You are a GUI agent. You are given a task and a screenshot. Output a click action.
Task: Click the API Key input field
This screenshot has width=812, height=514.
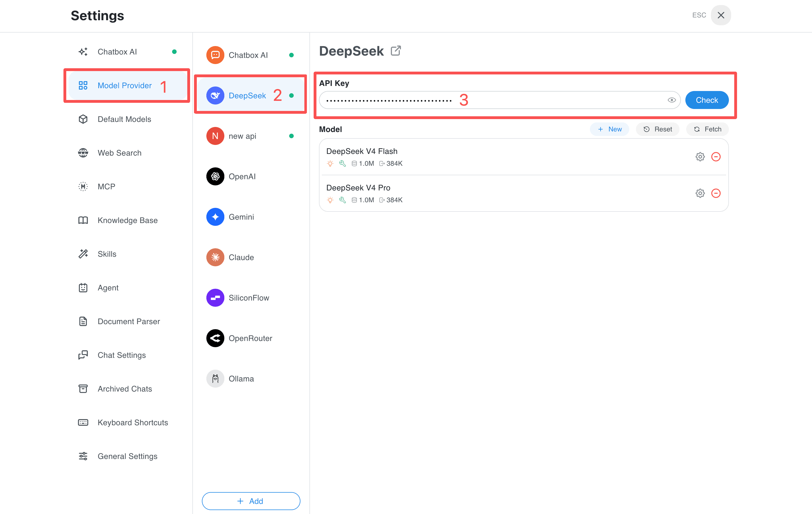(500, 100)
